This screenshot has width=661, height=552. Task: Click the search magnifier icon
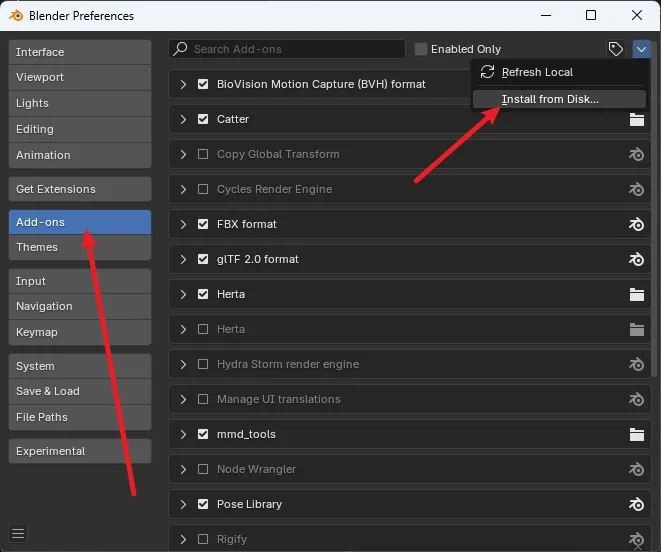(180, 48)
